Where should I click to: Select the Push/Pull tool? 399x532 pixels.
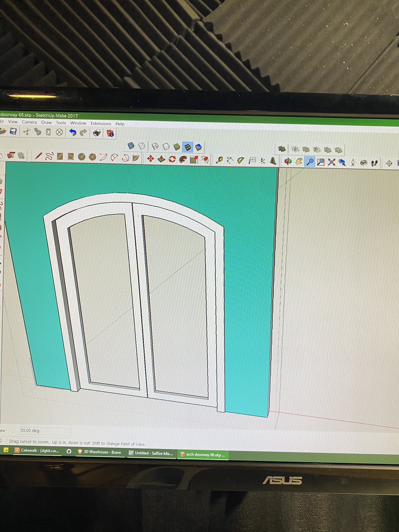click(161, 159)
